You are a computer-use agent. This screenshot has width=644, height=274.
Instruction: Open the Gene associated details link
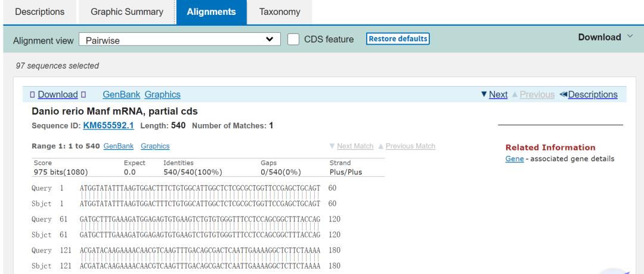point(510,158)
